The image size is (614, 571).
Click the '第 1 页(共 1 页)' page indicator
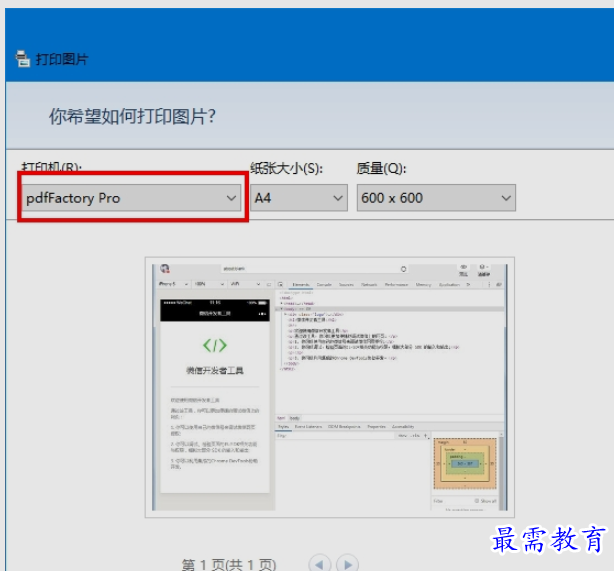pos(229,564)
